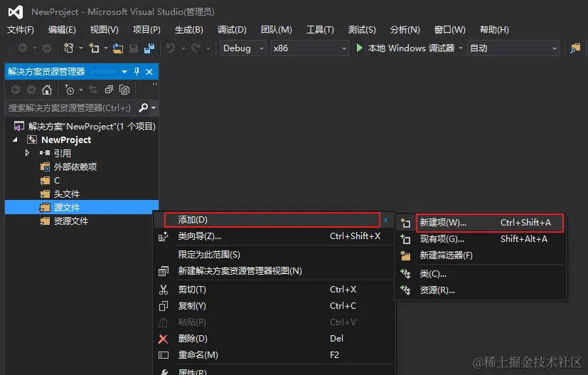Open the Solution Explorer window options dropdown

(124, 71)
